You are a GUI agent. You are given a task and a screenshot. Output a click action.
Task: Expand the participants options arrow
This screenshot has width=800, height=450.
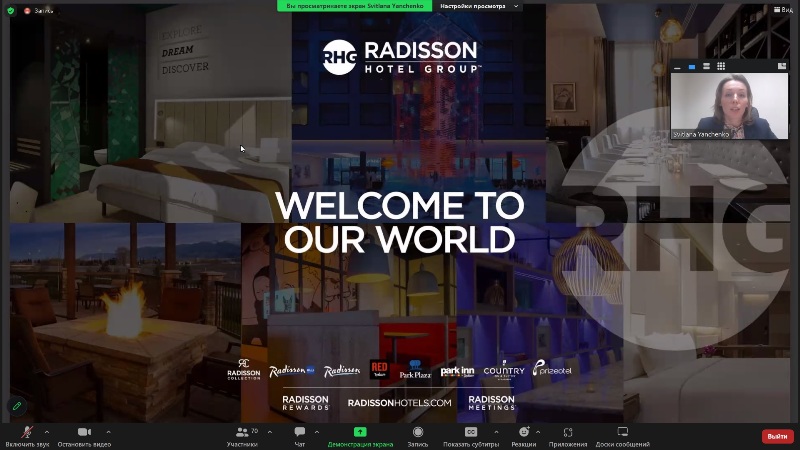pos(270,432)
